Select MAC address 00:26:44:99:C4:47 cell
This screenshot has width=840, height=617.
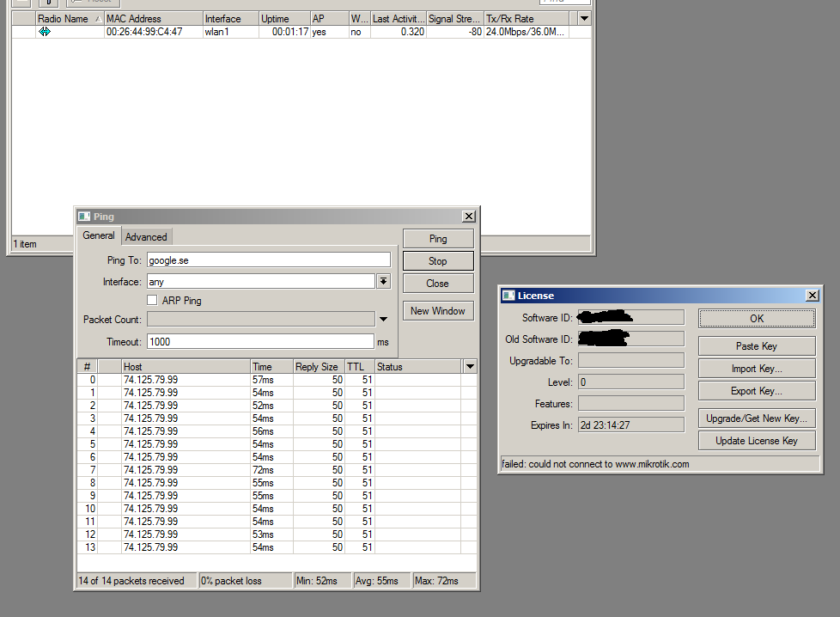point(154,32)
